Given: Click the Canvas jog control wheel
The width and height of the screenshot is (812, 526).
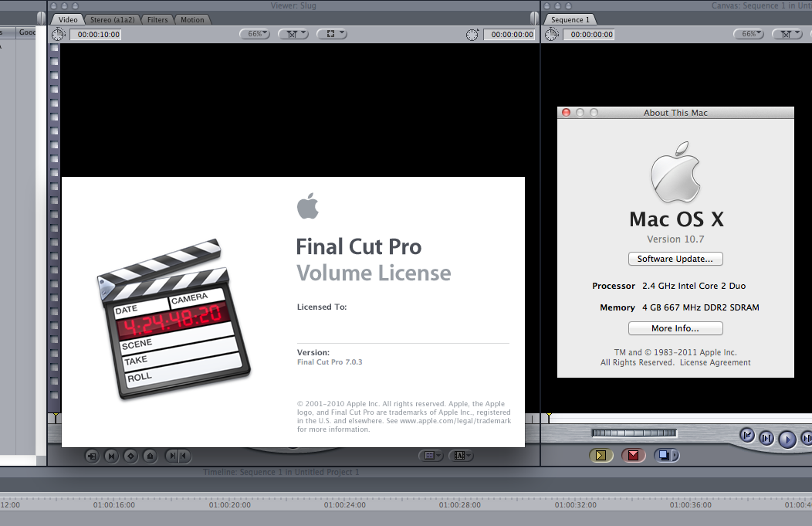Looking at the screenshot, I should click(634, 433).
